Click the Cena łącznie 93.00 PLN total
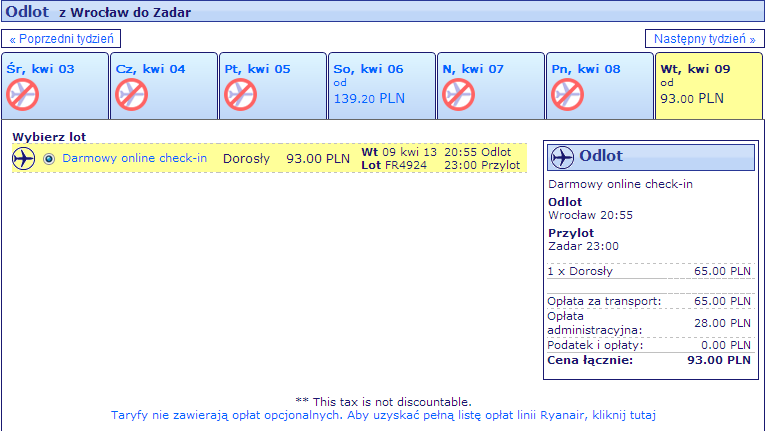Screen dimensions: 765x431 pyautogui.click(x=649, y=360)
